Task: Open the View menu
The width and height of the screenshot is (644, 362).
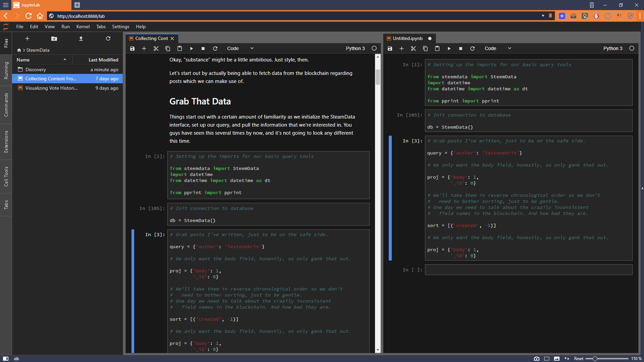Action: click(x=50, y=27)
